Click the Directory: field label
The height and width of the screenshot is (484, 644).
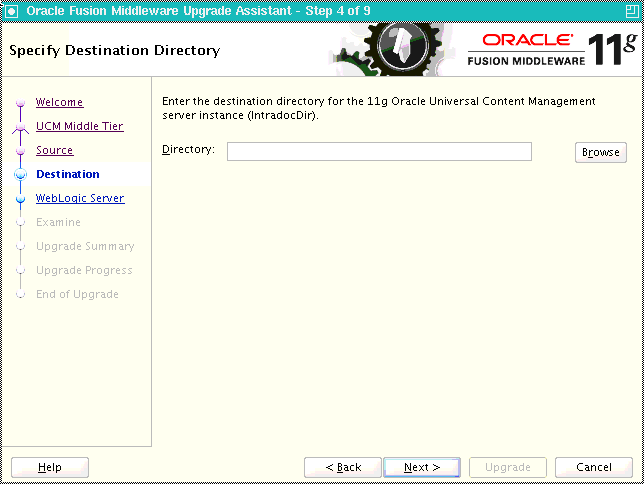coord(188,149)
